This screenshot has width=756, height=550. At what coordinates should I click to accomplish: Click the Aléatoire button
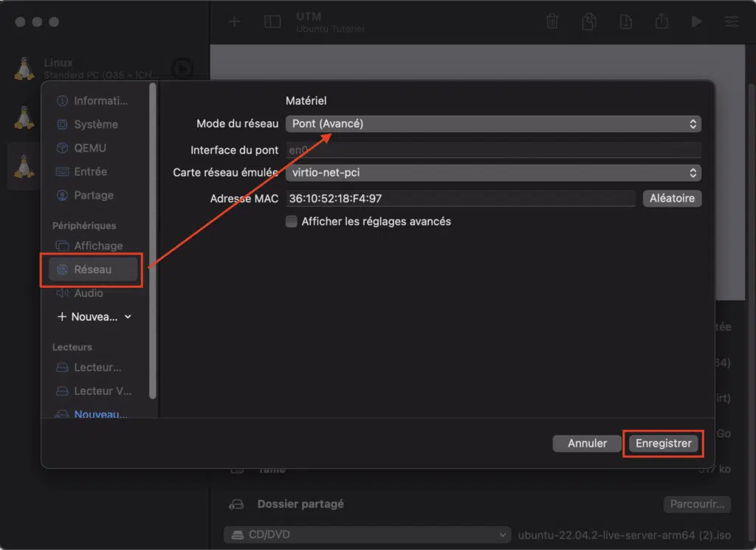672,198
